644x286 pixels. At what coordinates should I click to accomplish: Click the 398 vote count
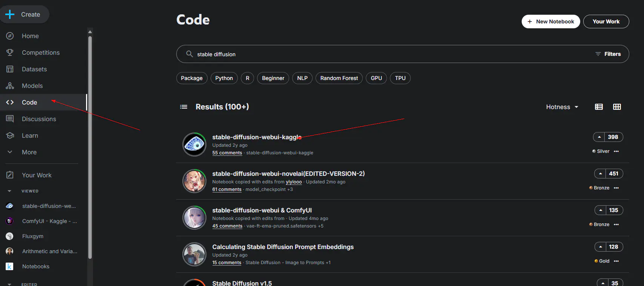tap(613, 137)
